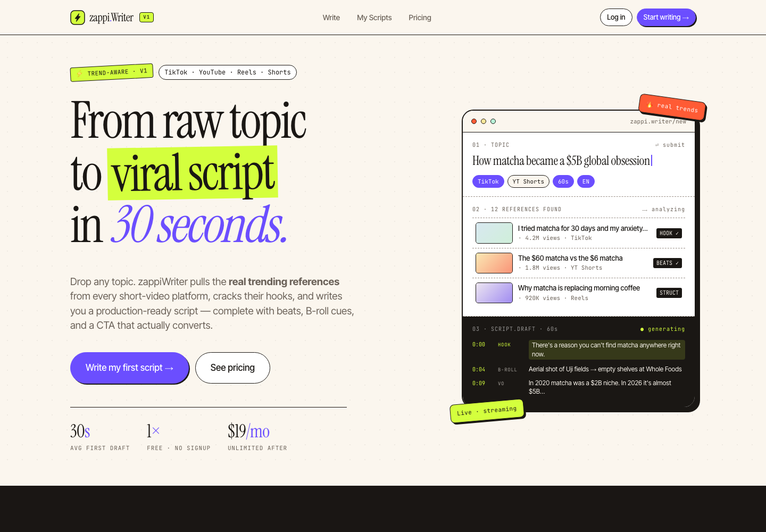Open the 60s duration selector

[x=563, y=181]
